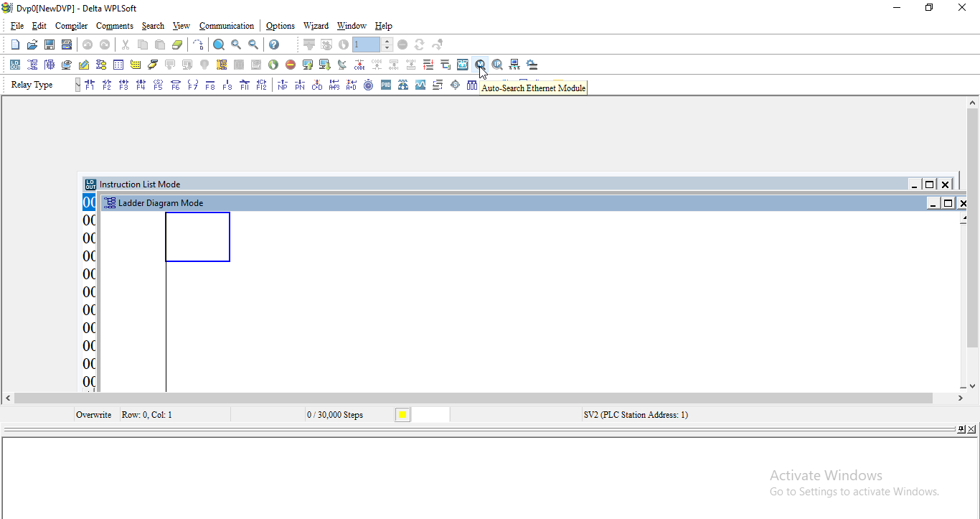Click the horizontal scrollbar right arrow

[961, 398]
